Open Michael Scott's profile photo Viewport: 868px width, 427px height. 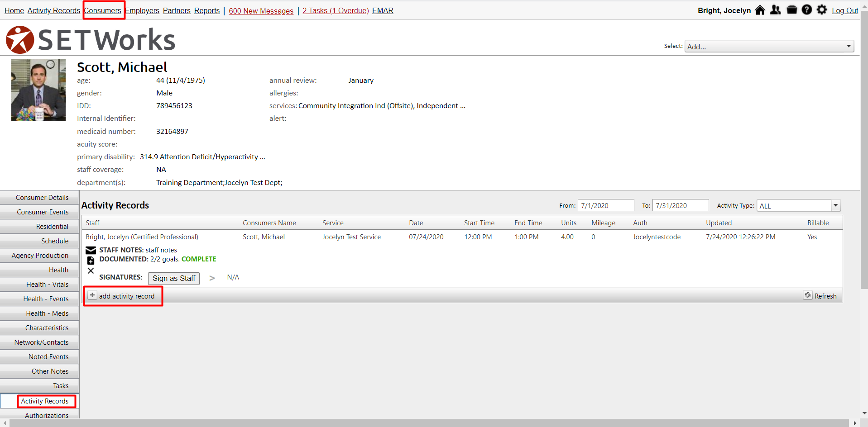click(38, 90)
